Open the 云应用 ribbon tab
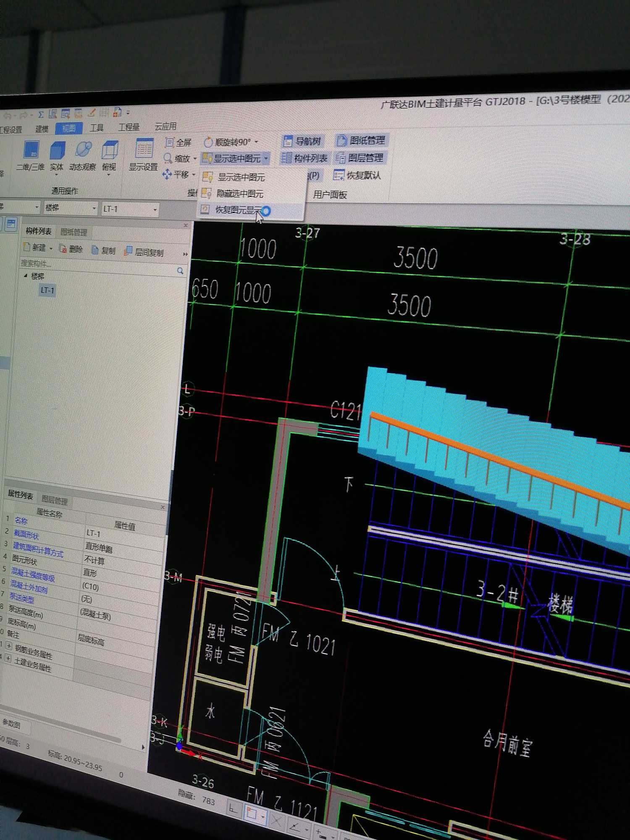 coord(165,126)
